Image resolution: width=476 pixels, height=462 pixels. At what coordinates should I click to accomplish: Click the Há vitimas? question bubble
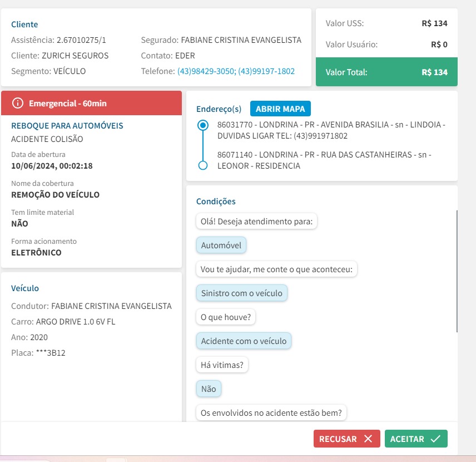[222, 365]
